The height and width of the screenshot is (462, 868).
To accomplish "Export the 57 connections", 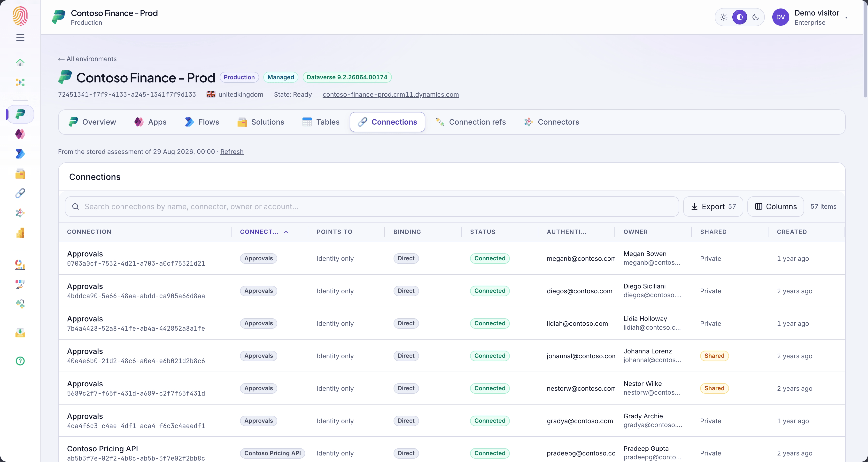I will tap(713, 206).
